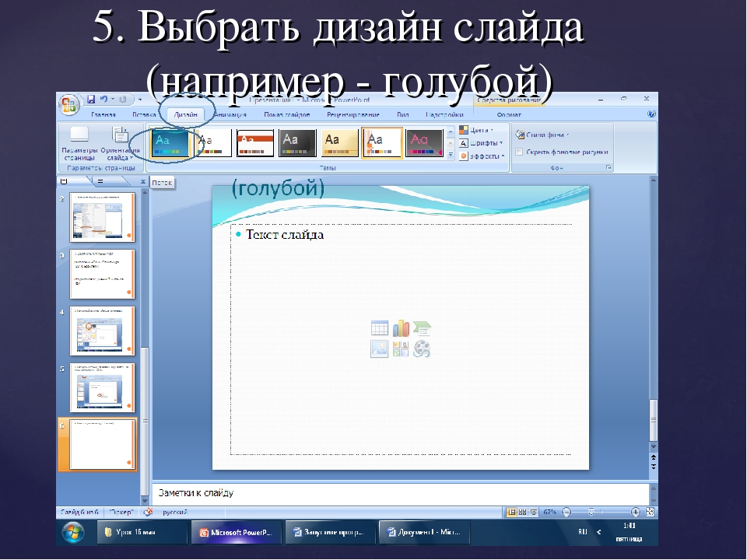Open Фон group dialog launcher
This screenshot has height=560, width=747.
(608, 168)
